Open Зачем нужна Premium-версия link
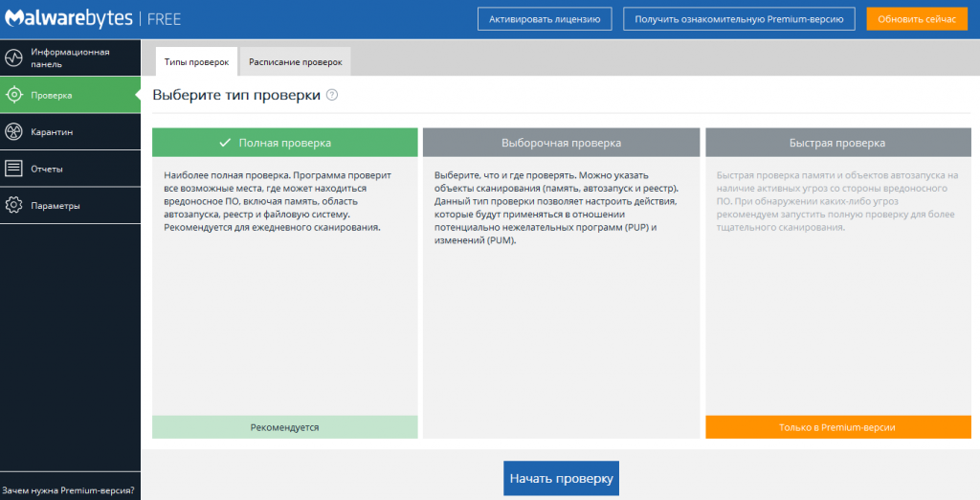 67,490
